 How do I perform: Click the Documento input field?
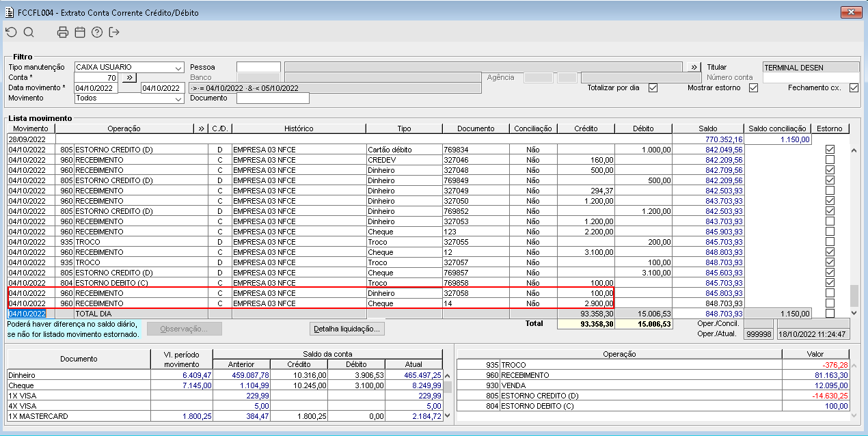tap(273, 98)
